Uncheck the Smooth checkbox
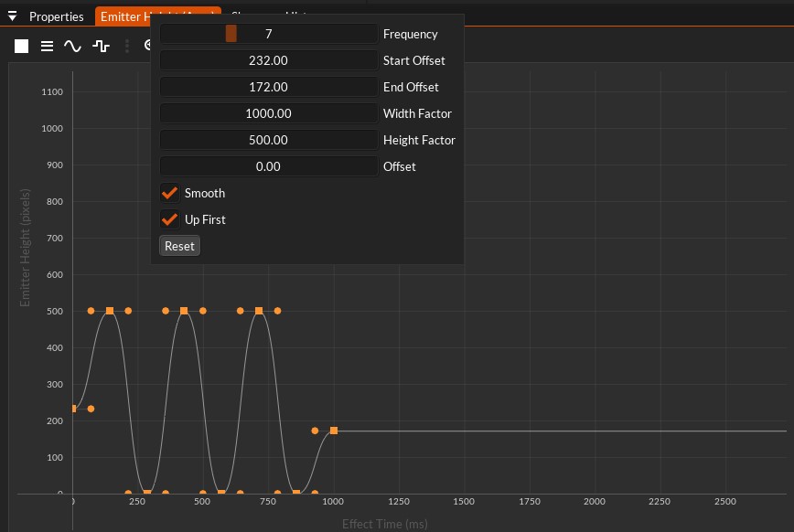Screen dimensions: 794x532 tap(169, 193)
